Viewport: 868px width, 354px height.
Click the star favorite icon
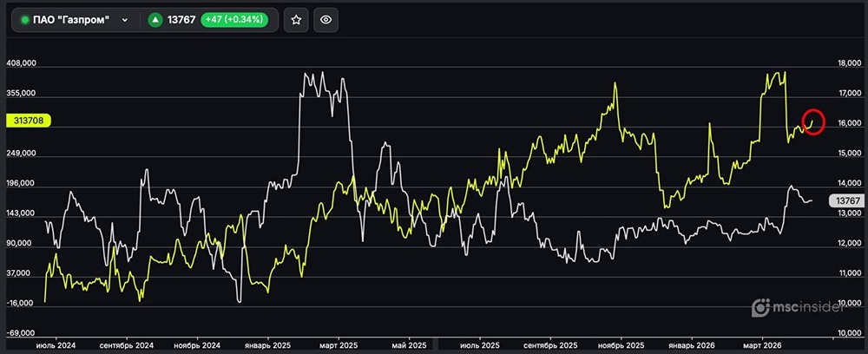(296, 20)
